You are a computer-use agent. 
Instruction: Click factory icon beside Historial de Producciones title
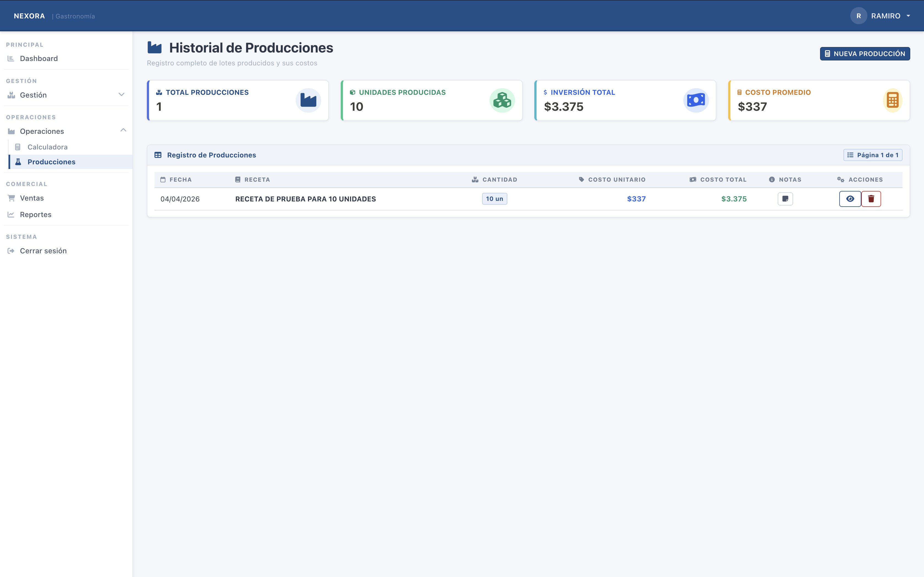(x=155, y=48)
